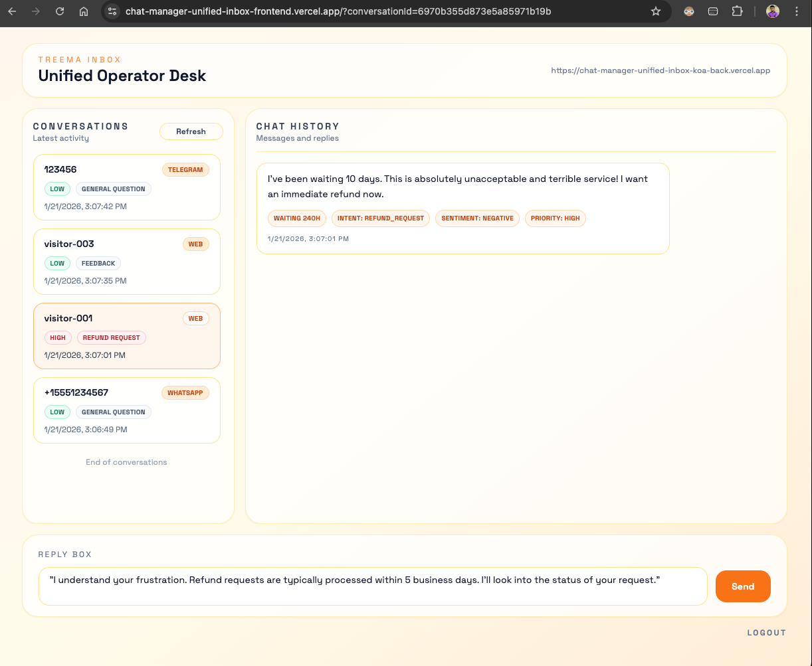Open the Chrome profile avatar
Screen dimensions: 812x666
(x=772, y=11)
